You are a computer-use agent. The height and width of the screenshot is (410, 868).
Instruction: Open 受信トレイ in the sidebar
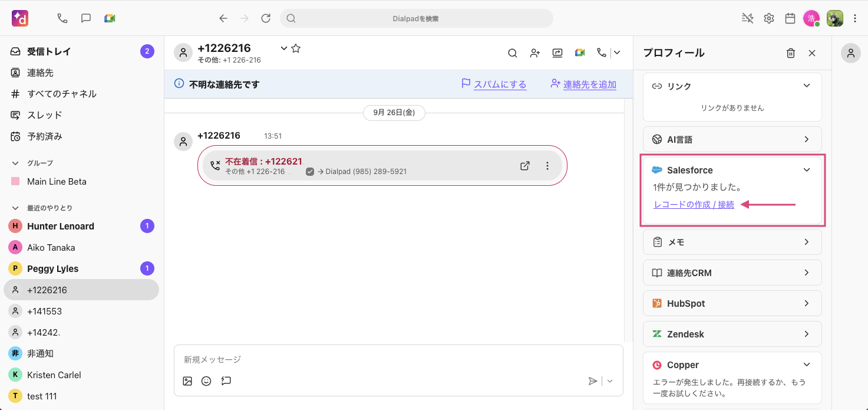(x=49, y=51)
